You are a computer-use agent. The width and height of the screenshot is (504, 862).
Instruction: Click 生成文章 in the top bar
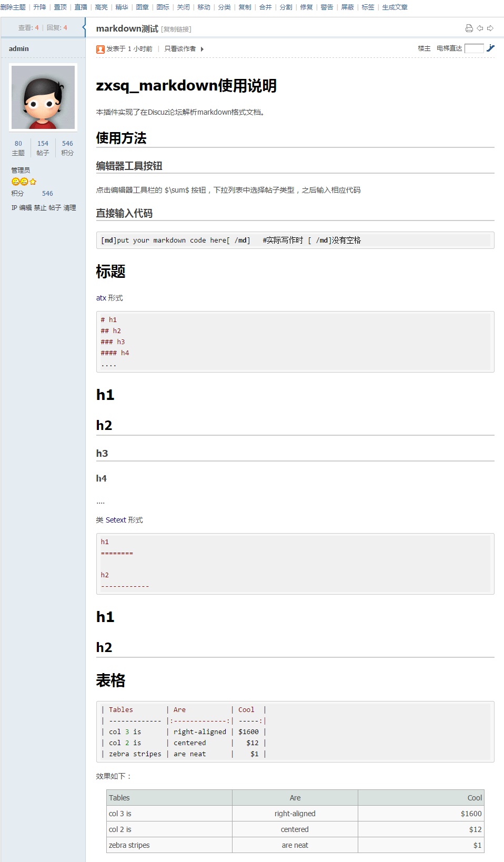(x=395, y=7)
